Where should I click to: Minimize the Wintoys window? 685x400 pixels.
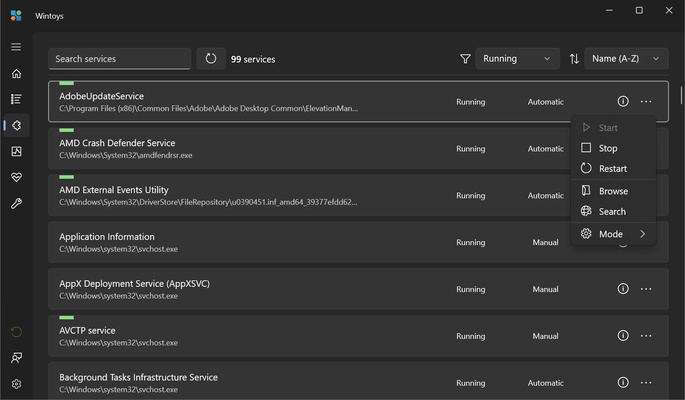(609, 10)
